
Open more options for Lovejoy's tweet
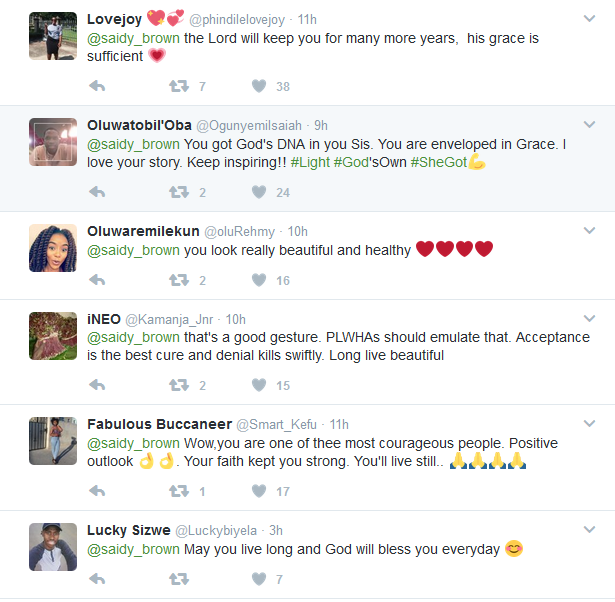coord(590,18)
